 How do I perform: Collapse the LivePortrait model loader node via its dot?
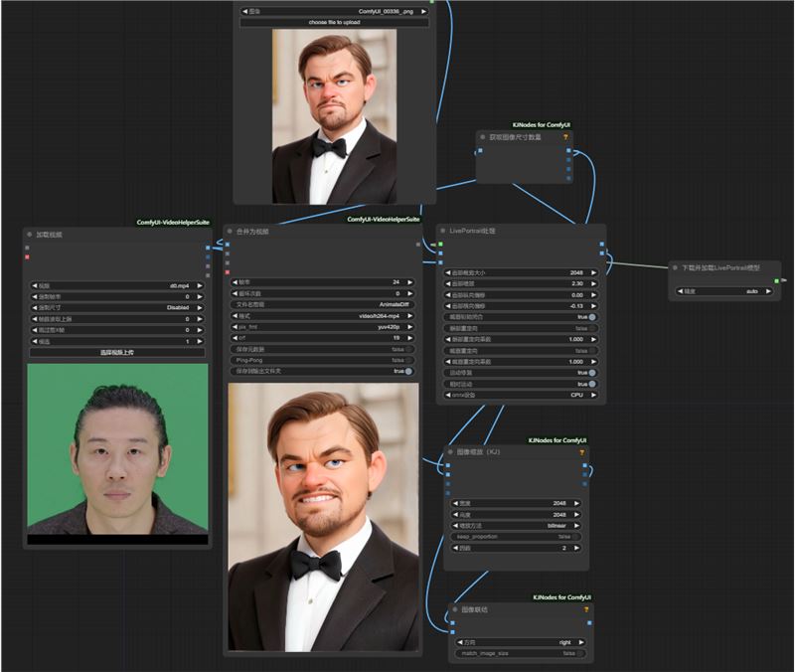[675, 267]
